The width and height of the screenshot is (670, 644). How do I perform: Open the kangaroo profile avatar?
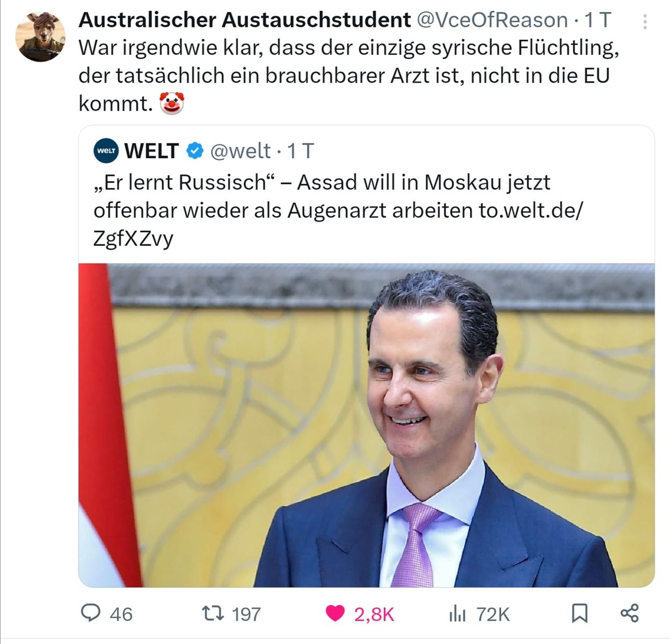tap(40, 36)
